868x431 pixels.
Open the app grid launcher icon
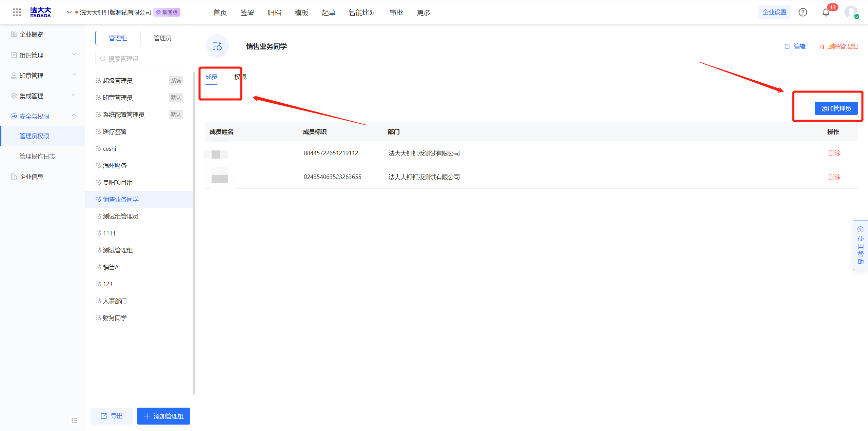(x=17, y=13)
